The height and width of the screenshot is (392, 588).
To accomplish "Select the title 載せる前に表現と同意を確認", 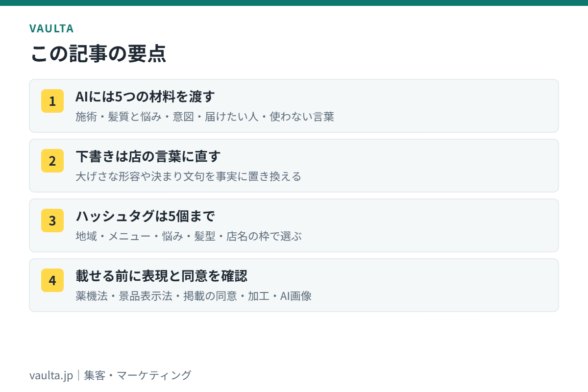I will (x=161, y=276).
